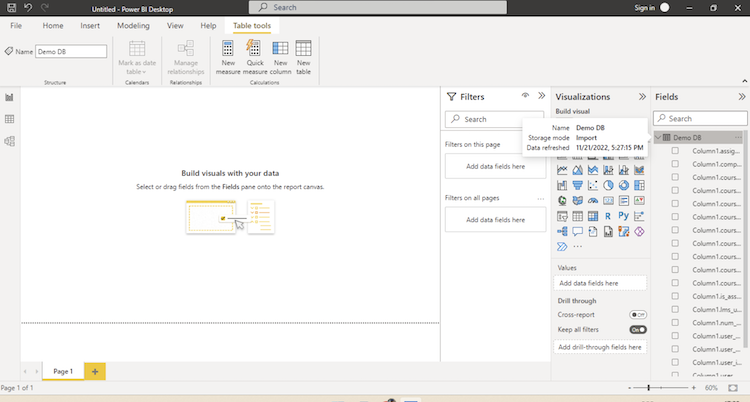This screenshot has width=750, height=402.
Task: Collapse the ribbon with the chevron
Action: pos(744,81)
